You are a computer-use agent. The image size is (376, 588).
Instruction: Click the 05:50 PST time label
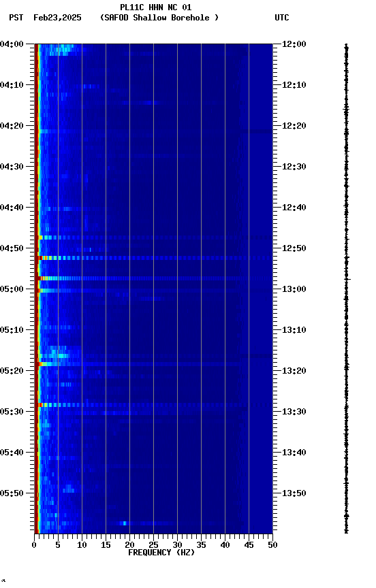(12, 494)
